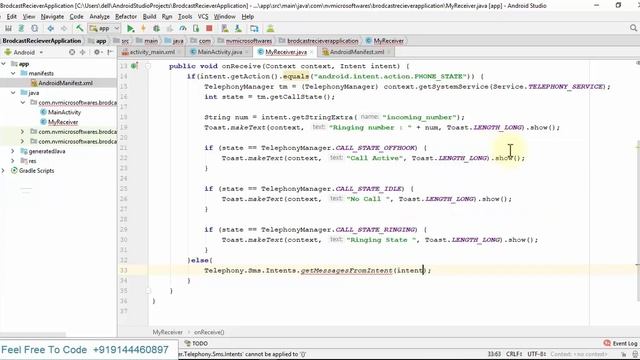The image size is (640, 360).
Task: Open the AVD Manager icon
Action: pos(225,29)
